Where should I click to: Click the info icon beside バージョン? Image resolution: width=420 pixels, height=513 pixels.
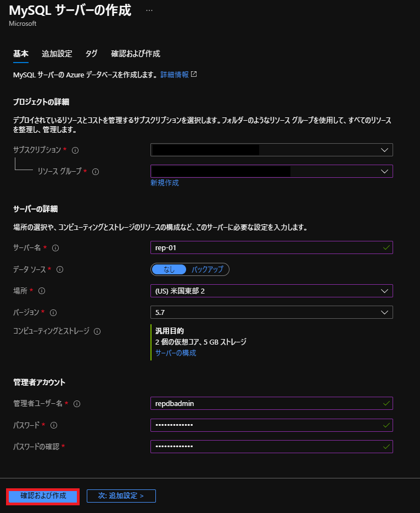pos(53,313)
